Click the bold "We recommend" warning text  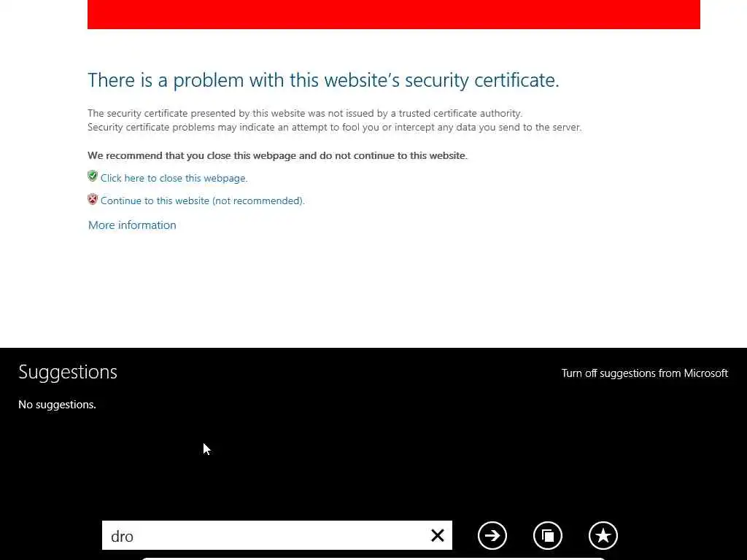[x=277, y=155]
